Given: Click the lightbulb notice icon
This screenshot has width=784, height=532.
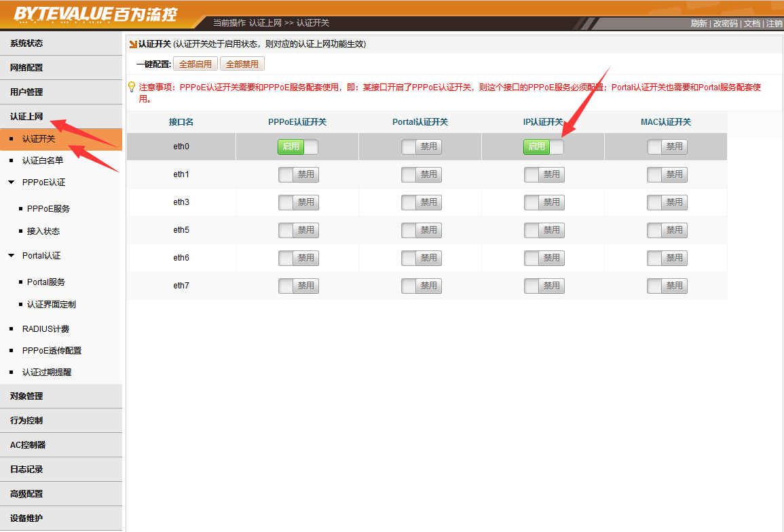Looking at the screenshot, I should tap(132, 87).
